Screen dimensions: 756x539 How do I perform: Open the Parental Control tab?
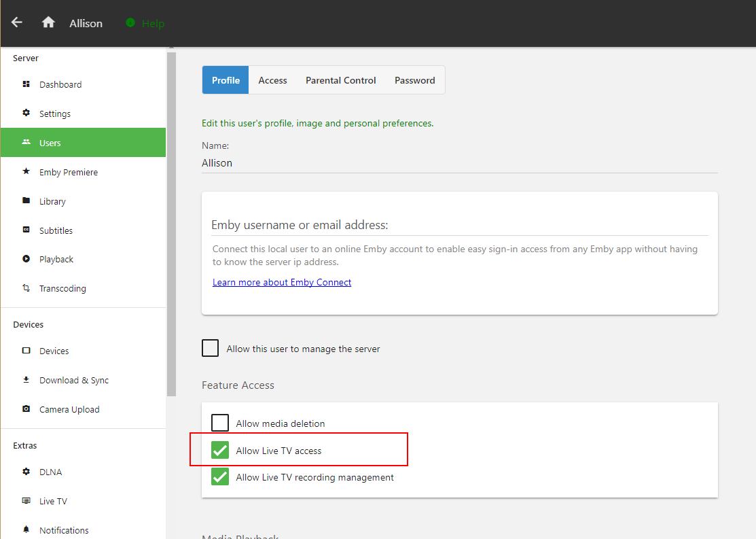point(341,80)
